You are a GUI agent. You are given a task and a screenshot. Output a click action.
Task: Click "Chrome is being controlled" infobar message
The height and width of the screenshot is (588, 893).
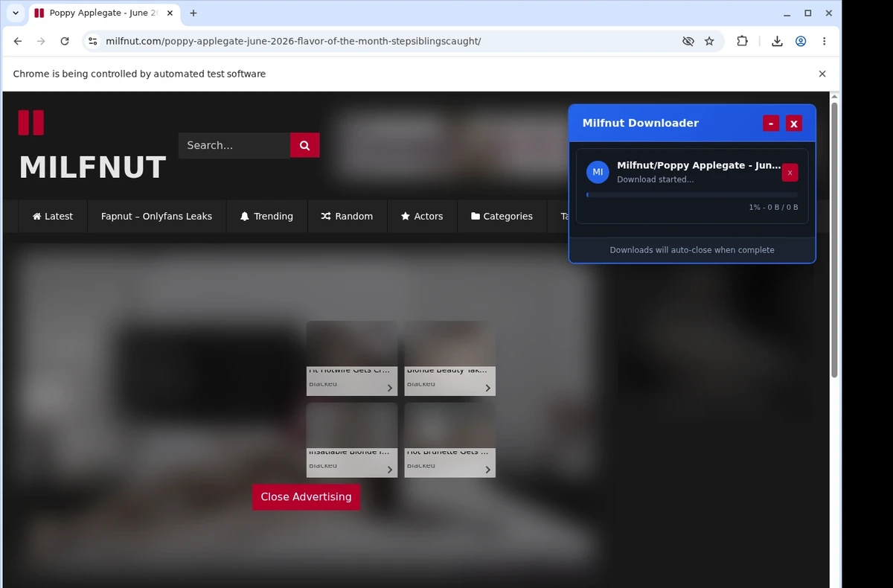pyautogui.click(x=139, y=74)
